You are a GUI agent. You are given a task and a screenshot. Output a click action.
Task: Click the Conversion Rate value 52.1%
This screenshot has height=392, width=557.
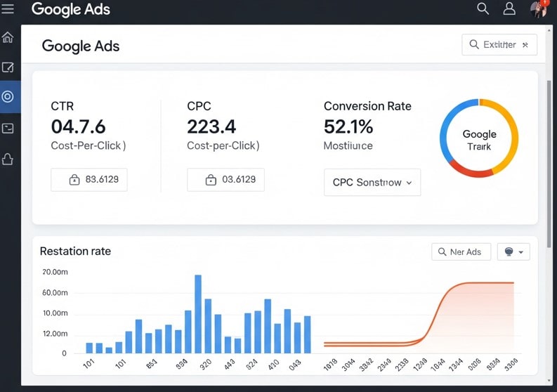tap(348, 127)
